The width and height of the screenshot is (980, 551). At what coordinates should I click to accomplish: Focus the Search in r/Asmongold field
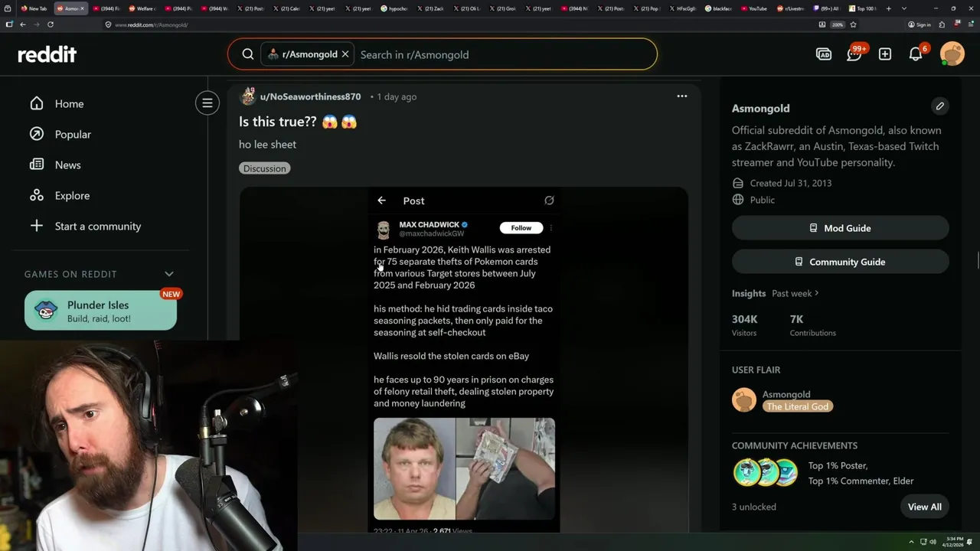[505, 54]
